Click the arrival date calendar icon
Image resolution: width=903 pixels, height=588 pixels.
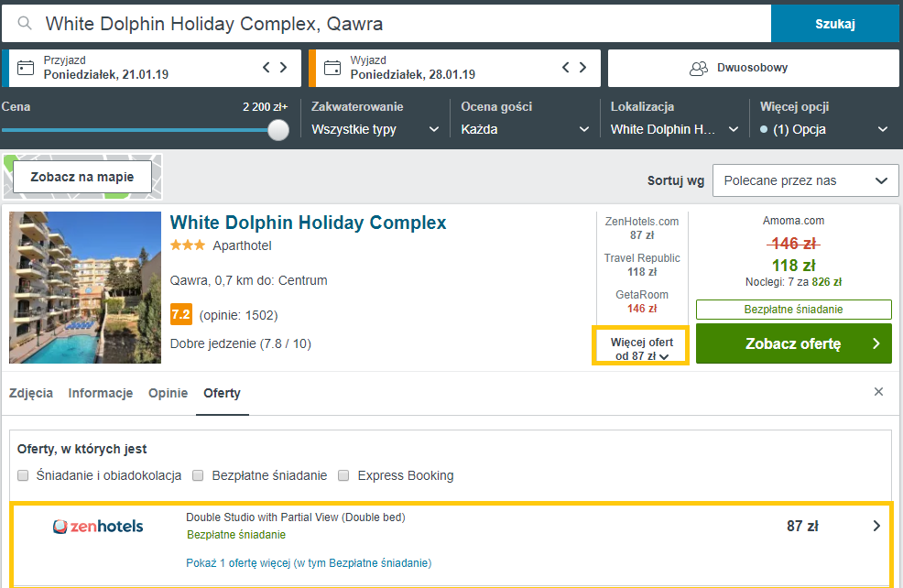click(x=26, y=68)
